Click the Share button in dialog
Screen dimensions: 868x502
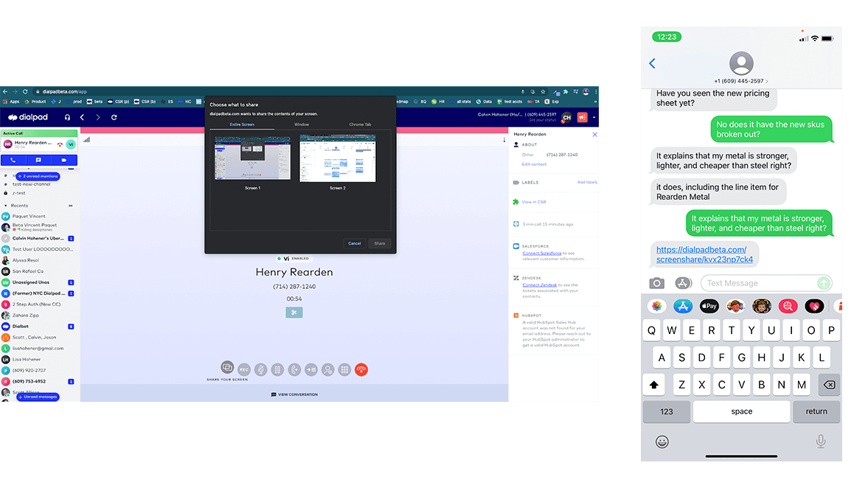coord(380,243)
